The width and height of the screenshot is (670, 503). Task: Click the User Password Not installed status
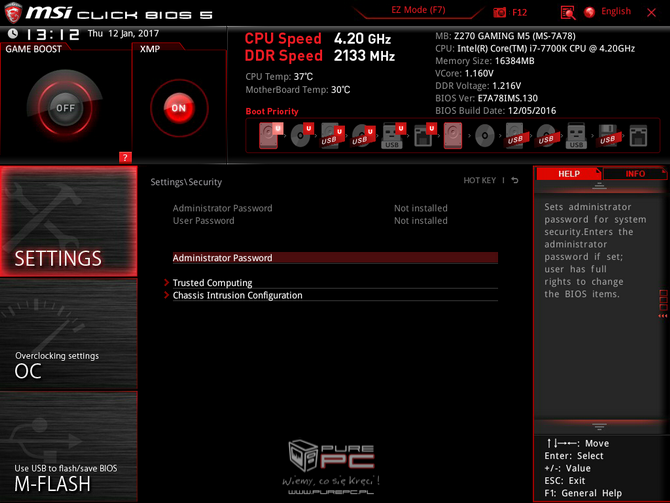pos(420,221)
